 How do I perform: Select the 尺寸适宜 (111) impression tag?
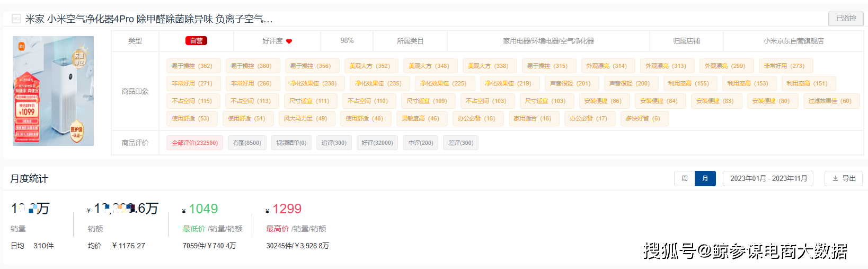pos(310,101)
